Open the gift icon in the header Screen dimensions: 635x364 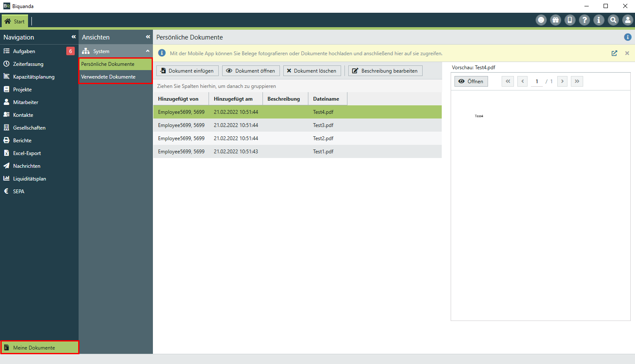556,20
